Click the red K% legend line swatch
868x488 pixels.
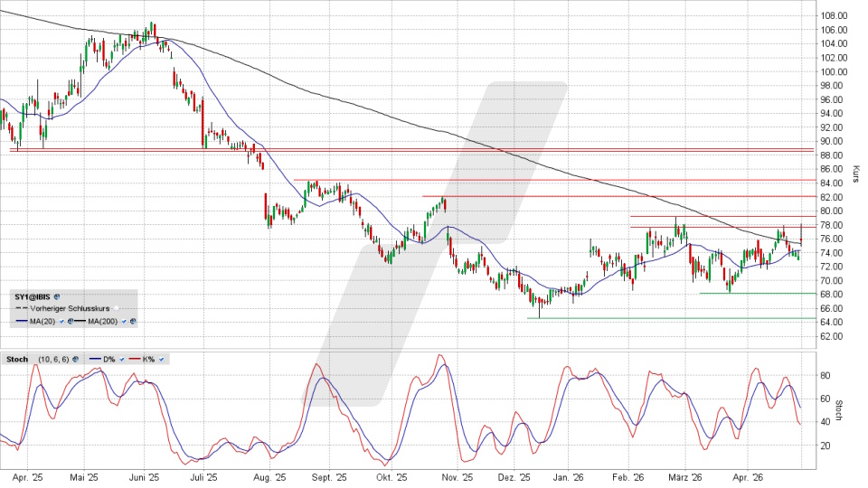tap(136, 359)
